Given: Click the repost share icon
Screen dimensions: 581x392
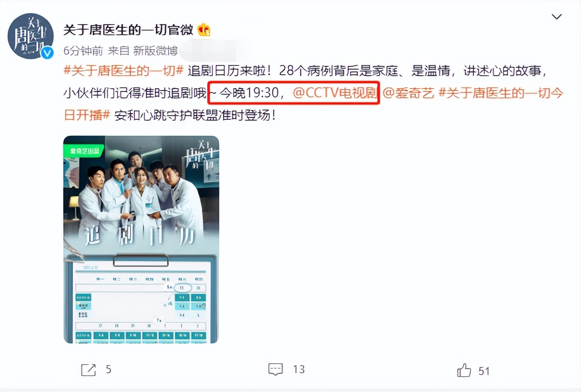Looking at the screenshot, I should coord(88,370).
